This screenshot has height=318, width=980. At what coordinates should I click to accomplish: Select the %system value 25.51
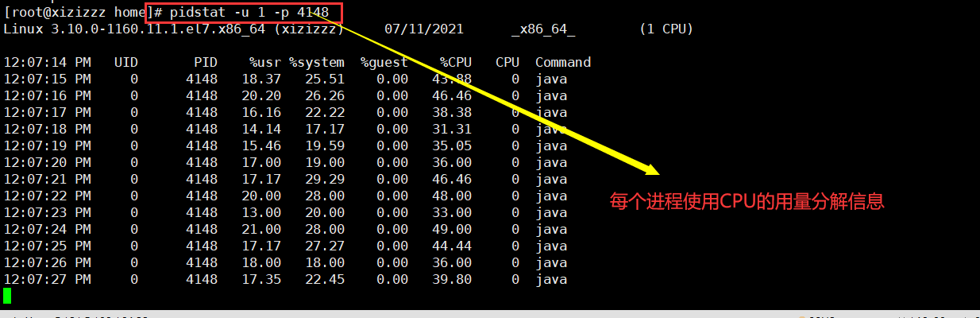tap(325, 79)
